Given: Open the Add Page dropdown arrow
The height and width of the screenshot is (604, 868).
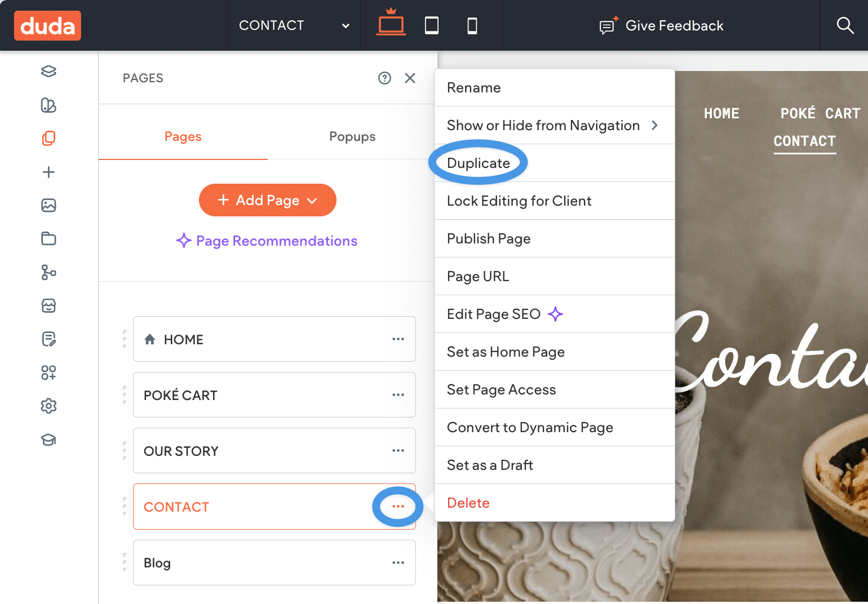Looking at the screenshot, I should [313, 200].
